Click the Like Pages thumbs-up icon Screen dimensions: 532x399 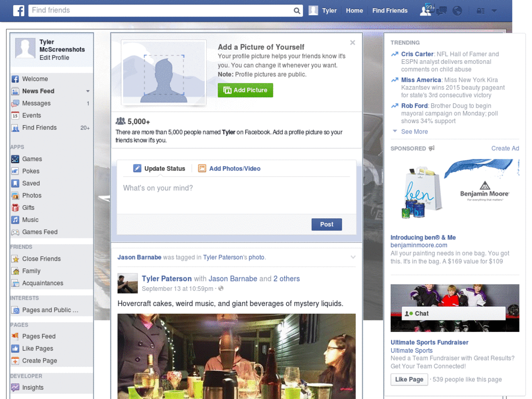pyautogui.click(x=15, y=349)
